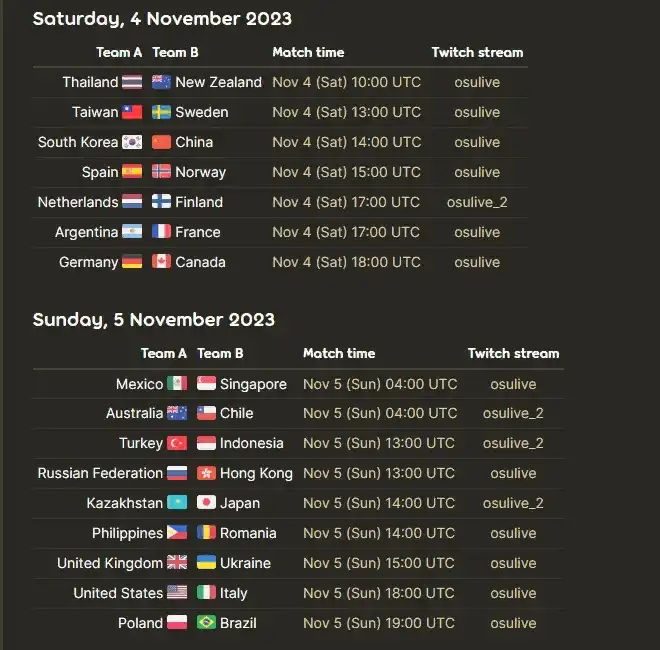
Task: Click the Russian Federation team name
Action: [x=100, y=473]
